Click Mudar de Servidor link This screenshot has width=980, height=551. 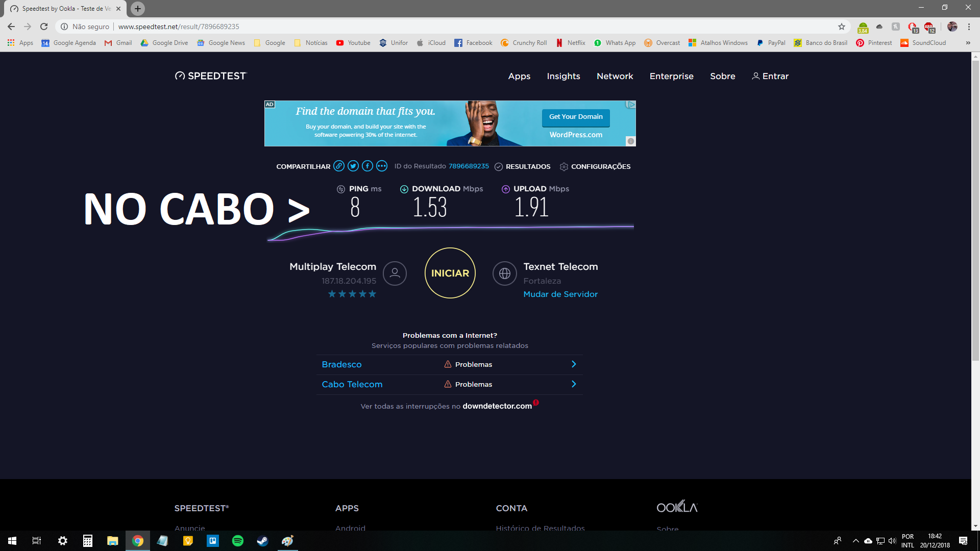tap(560, 294)
